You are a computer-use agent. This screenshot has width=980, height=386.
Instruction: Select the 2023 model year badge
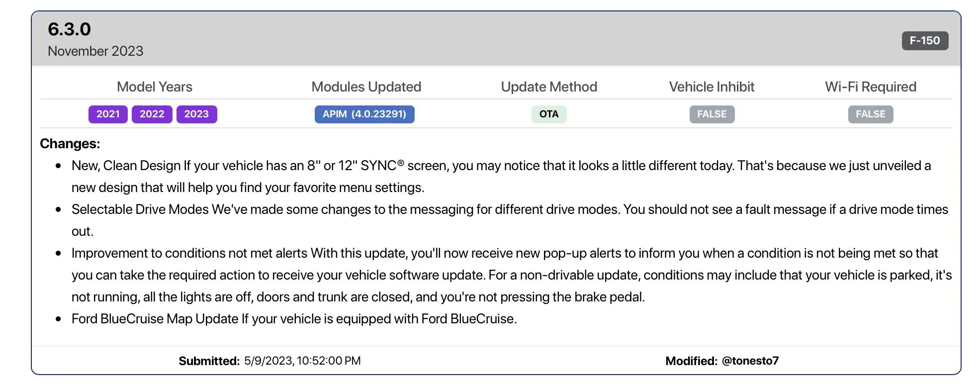[x=196, y=114]
